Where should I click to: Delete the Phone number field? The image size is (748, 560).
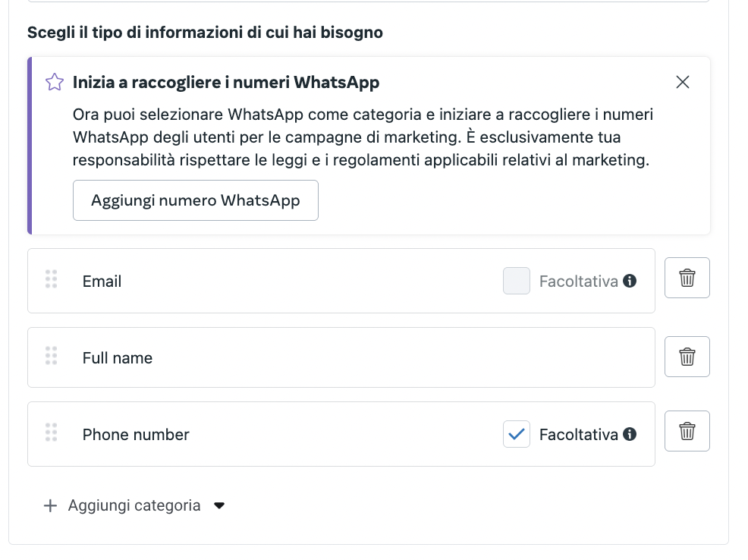coord(687,431)
